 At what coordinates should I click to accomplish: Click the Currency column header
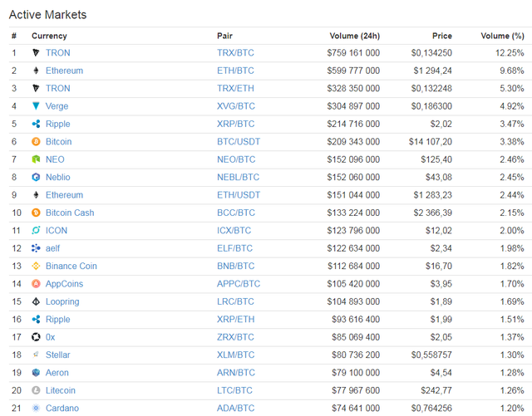pyautogui.click(x=49, y=36)
